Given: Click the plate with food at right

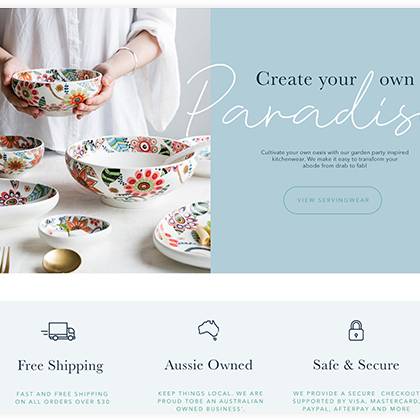Looking at the screenshot, I should (x=182, y=233).
